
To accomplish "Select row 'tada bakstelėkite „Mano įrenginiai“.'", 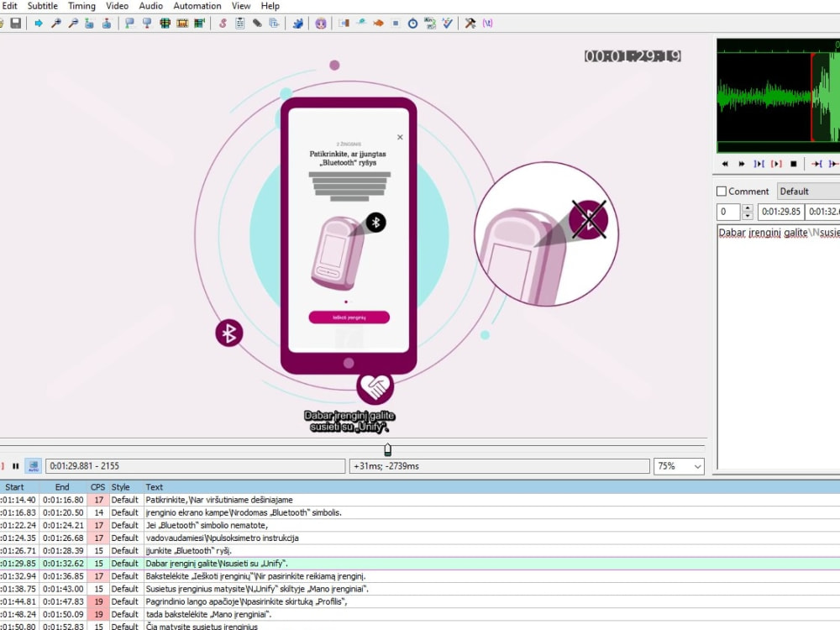I will pos(420,615).
